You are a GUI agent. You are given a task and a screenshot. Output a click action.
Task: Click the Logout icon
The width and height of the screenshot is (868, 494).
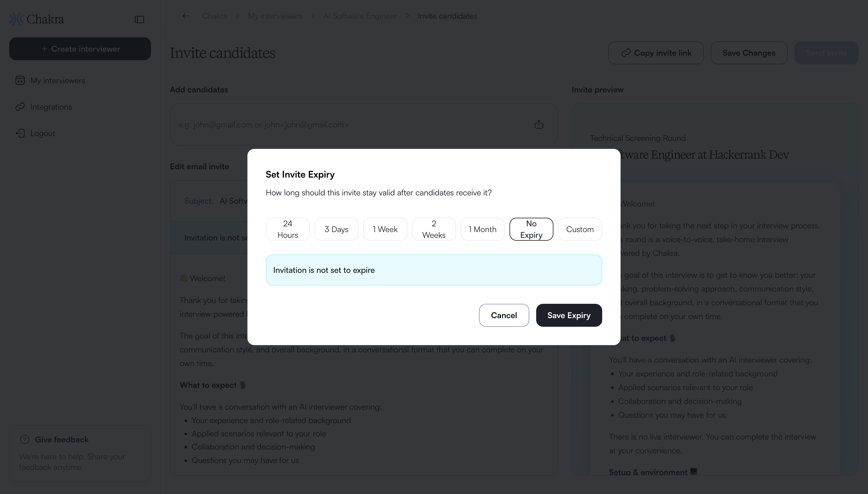tap(20, 133)
